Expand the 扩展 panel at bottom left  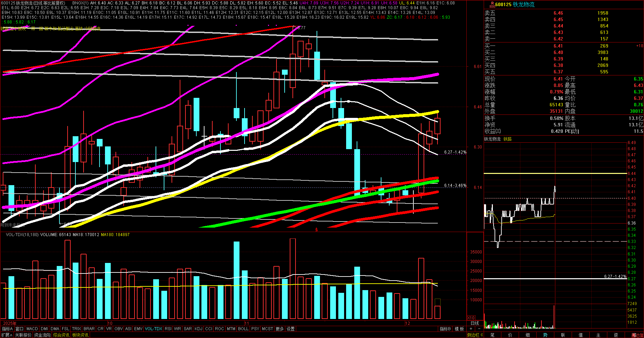[7, 335]
